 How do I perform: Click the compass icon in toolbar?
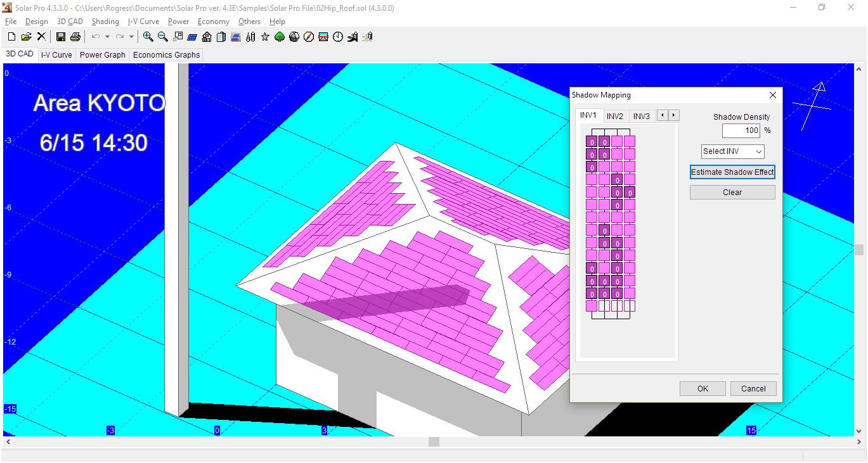(x=309, y=37)
